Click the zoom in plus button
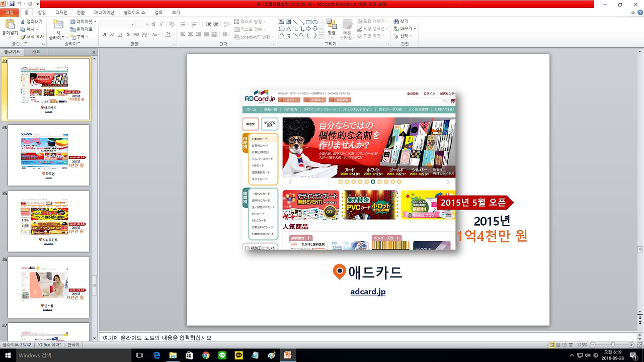This screenshot has height=362, width=644. tap(632, 345)
